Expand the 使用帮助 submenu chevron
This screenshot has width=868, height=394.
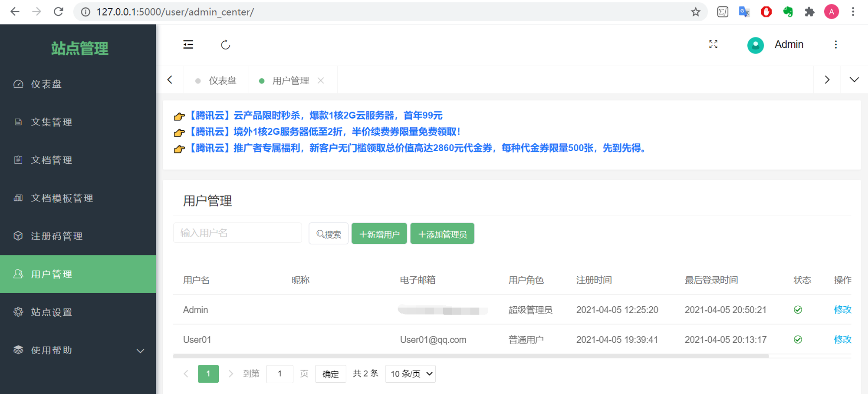coord(140,351)
